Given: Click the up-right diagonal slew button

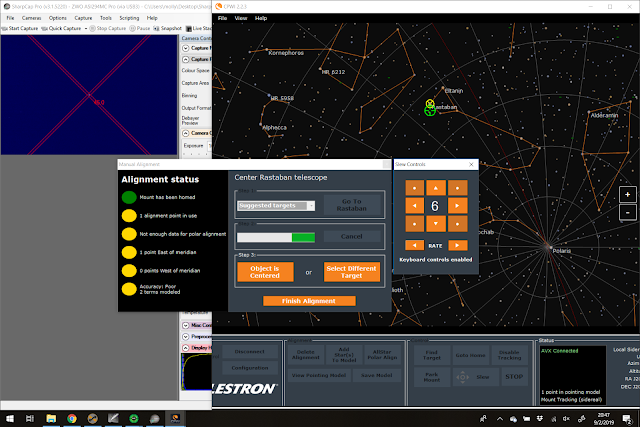Looking at the screenshot, I should 458,188.
